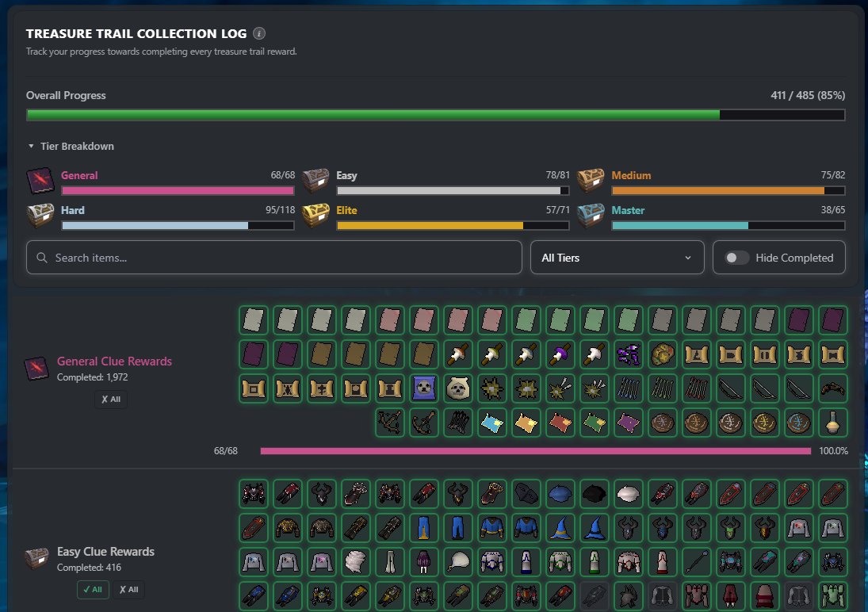Screen dimensions: 868x612
Task: Click the info icon beside Treasure Trail Collection Log
Action: [259, 33]
